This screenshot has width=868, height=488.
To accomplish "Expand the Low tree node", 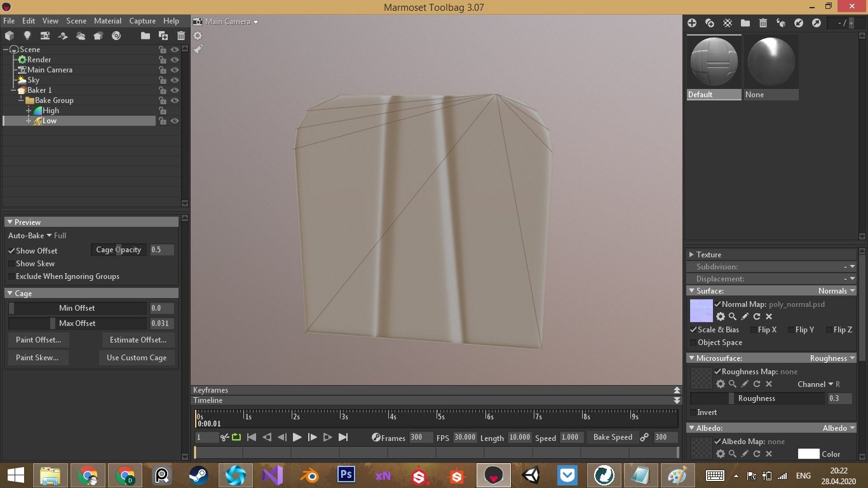I will pos(29,121).
